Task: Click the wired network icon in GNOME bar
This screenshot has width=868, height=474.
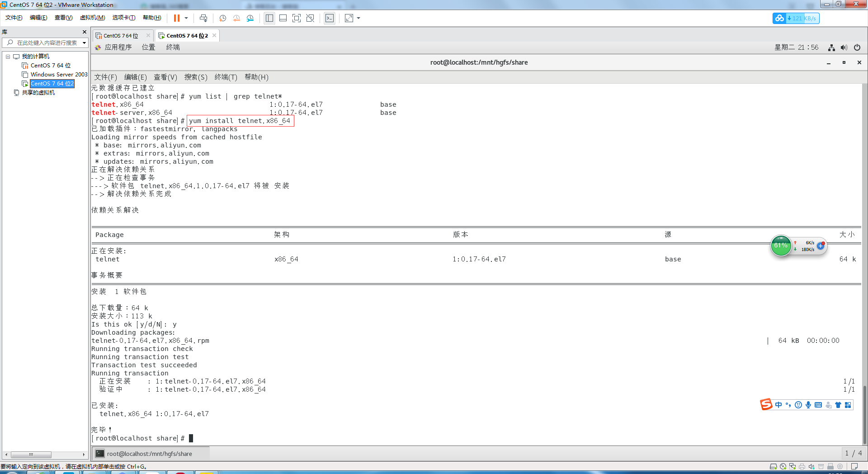Action: [831, 47]
